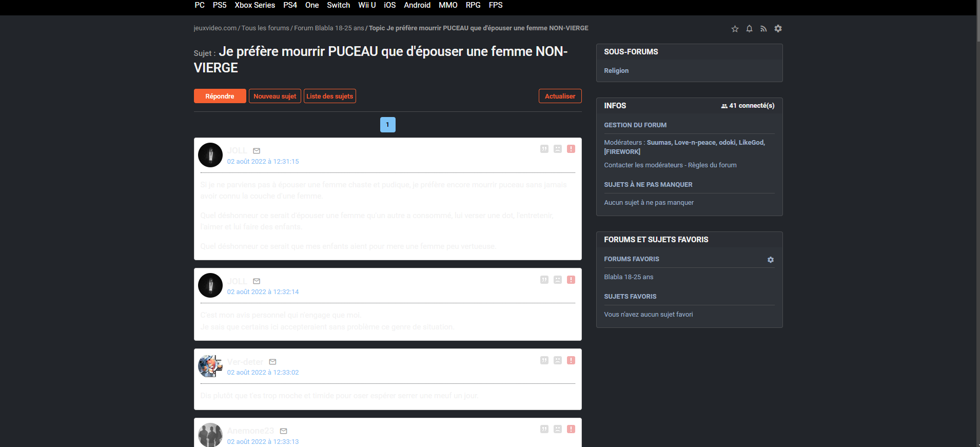This screenshot has width=980, height=447.
Task: Blacklist JOLL via sad face on 12:32:14 post
Action: click(557, 280)
